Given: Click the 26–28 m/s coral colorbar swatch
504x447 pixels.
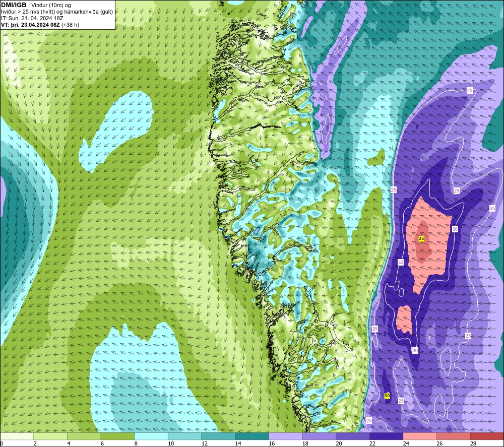Looking at the screenshot, I should click(x=454, y=436).
